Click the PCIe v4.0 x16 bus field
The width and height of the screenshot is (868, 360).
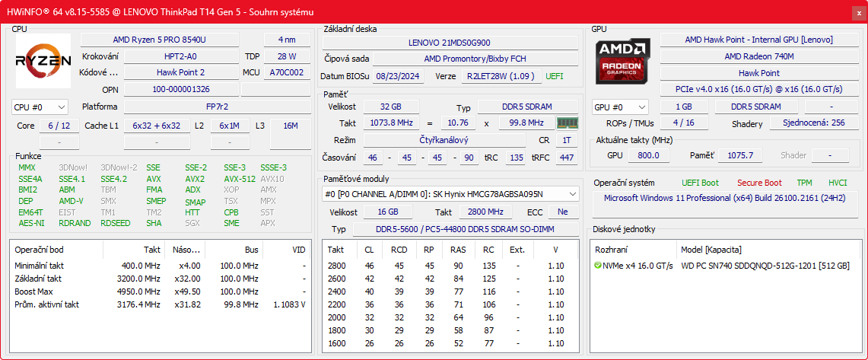click(x=758, y=89)
